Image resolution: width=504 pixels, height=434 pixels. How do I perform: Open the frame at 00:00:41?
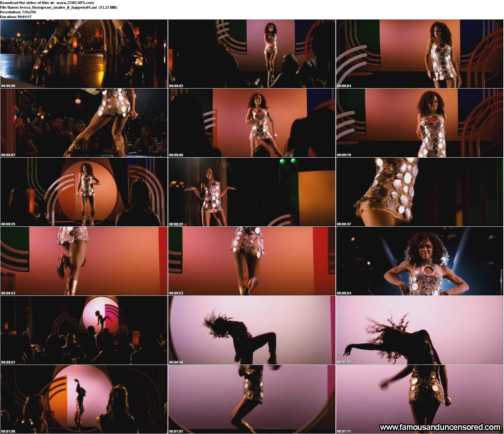pyautogui.click(x=252, y=192)
